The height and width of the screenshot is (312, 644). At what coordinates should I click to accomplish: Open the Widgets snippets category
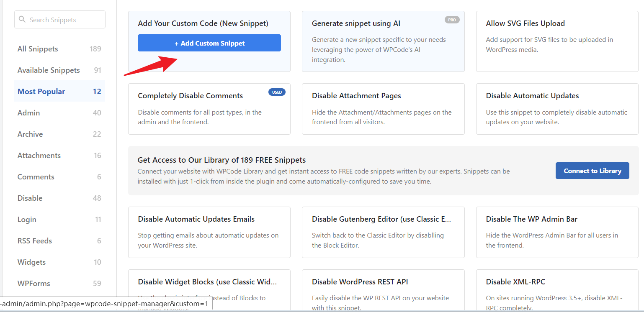pos(59,262)
